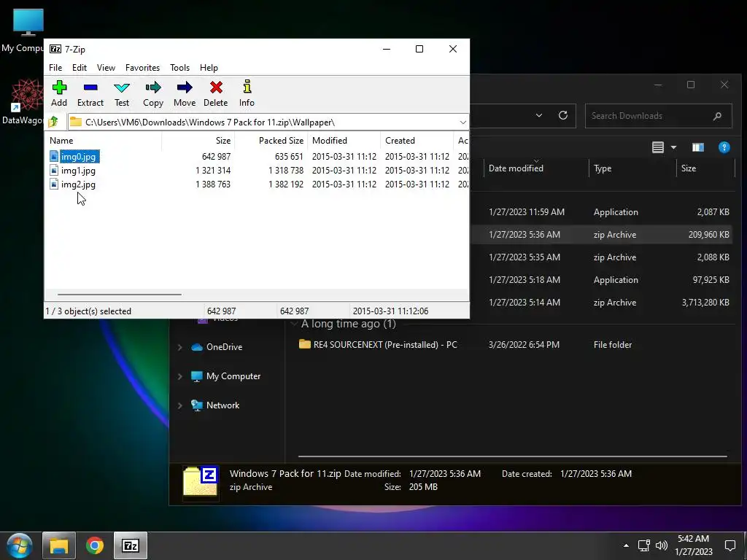747x560 pixels.
Task: Open the view options dropdown arrow
Action: click(x=673, y=147)
